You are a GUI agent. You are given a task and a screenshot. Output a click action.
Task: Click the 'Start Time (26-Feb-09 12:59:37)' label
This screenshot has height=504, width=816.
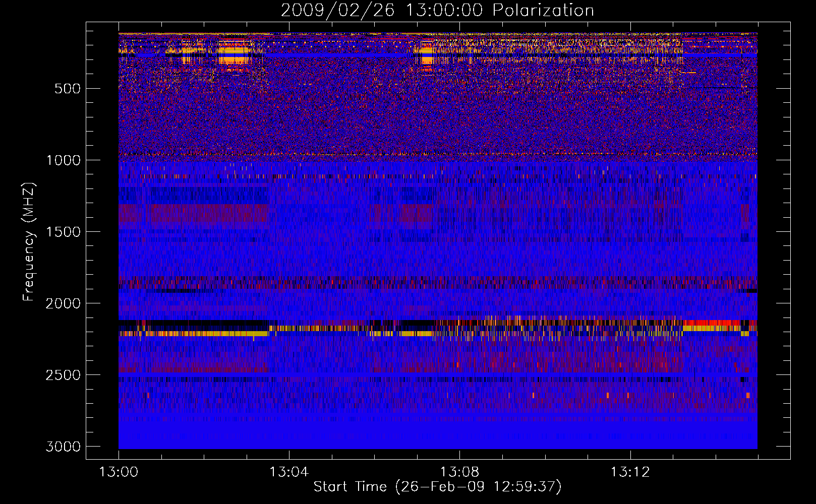tap(437, 487)
